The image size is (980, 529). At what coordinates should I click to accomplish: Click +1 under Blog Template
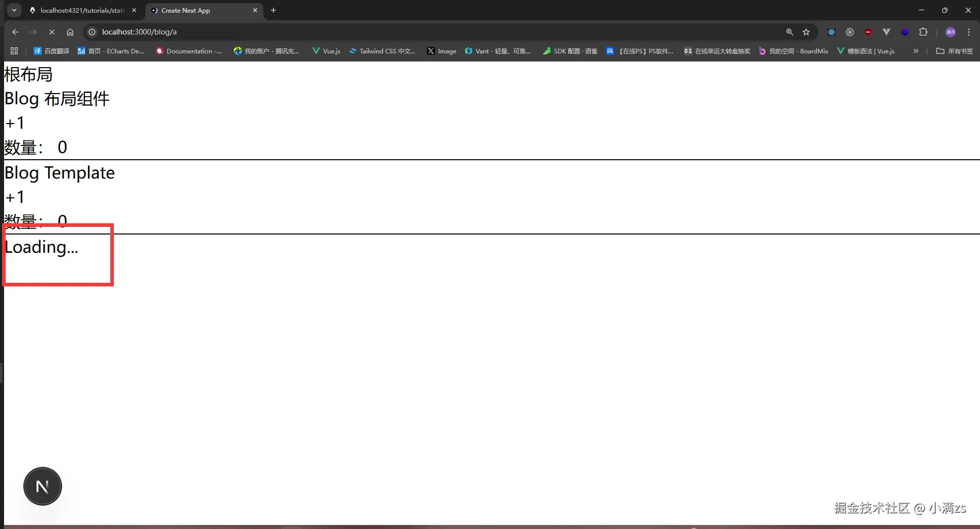point(15,197)
